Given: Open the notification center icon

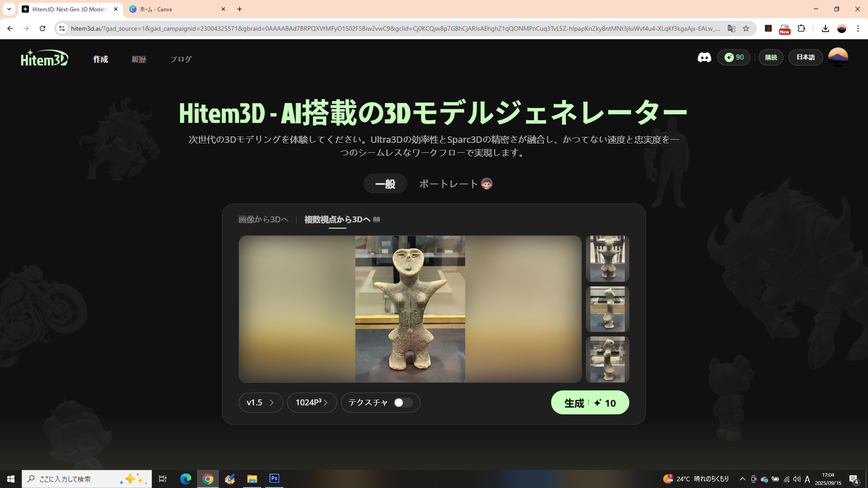Looking at the screenshot, I should (854, 479).
